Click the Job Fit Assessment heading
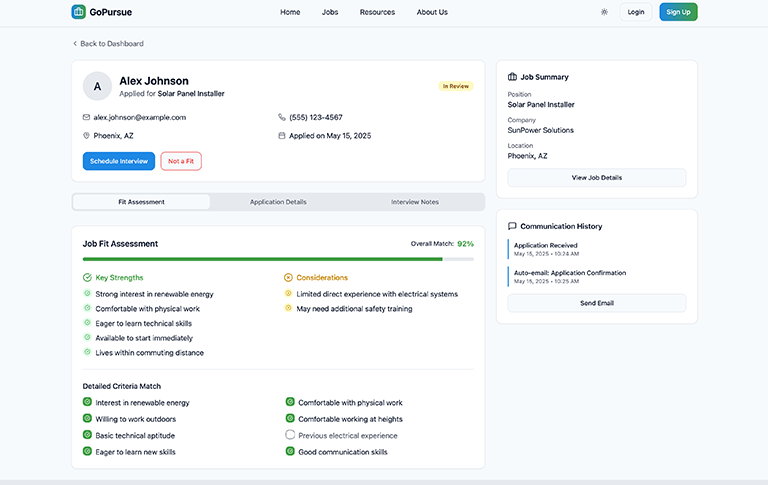Image resolution: width=768 pixels, height=485 pixels. [x=120, y=244]
